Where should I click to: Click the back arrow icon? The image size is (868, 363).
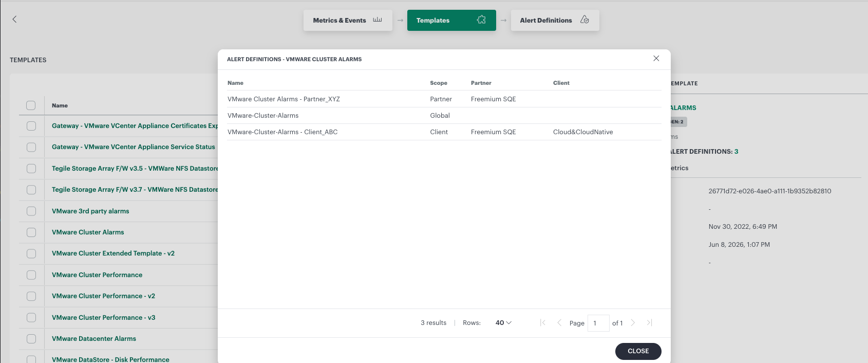(14, 19)
